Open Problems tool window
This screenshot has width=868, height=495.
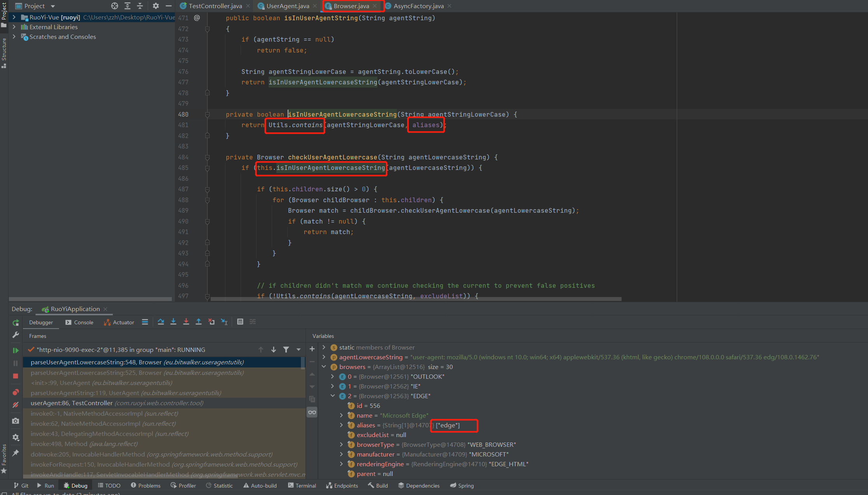pyautogui.click(x=146, y=486)
